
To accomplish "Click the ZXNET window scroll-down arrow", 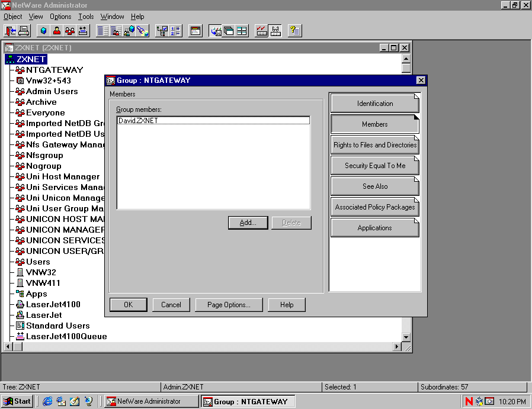I will click(x=406, y=337).
